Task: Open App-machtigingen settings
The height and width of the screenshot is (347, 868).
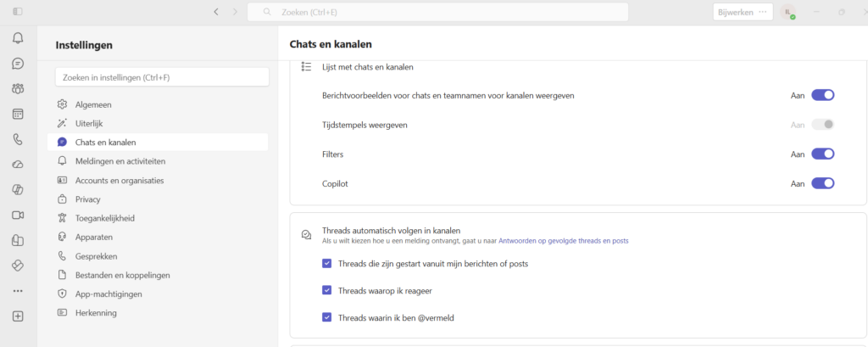Action: click(158, 294)
